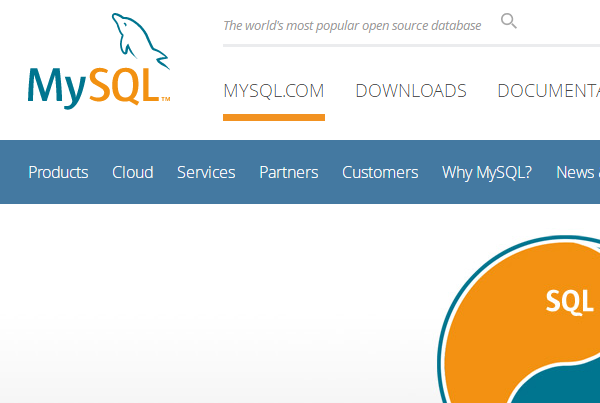
Task: Open search via magnifying glass icon
Action: 509,21
